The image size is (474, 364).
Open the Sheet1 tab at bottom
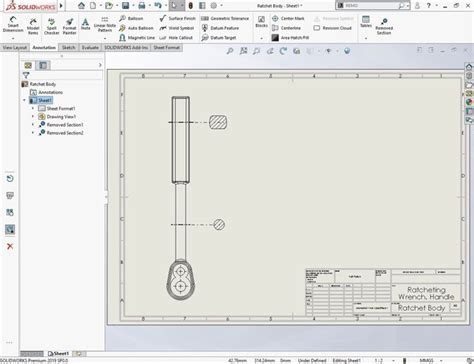click(58, 354)
